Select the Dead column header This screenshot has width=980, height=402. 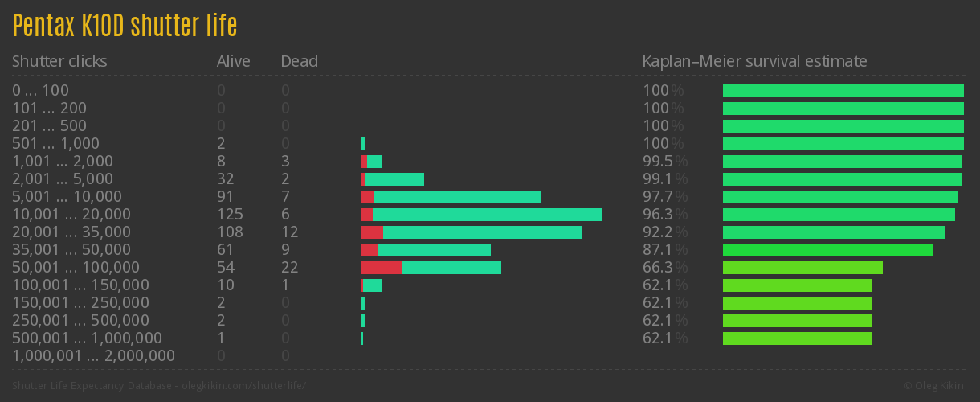click(x=299, y=61)
